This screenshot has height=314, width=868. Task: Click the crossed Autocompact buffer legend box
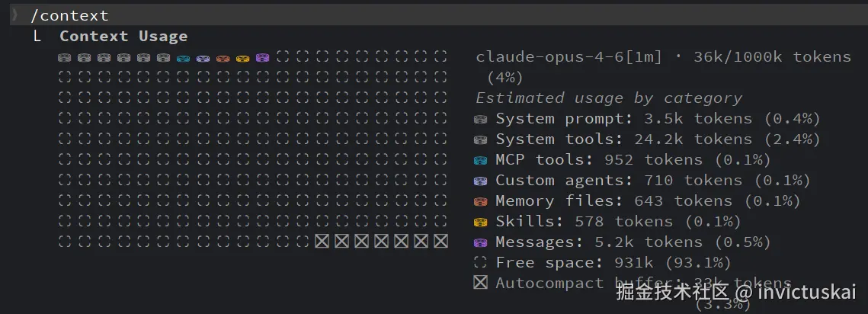pos(481,283)
